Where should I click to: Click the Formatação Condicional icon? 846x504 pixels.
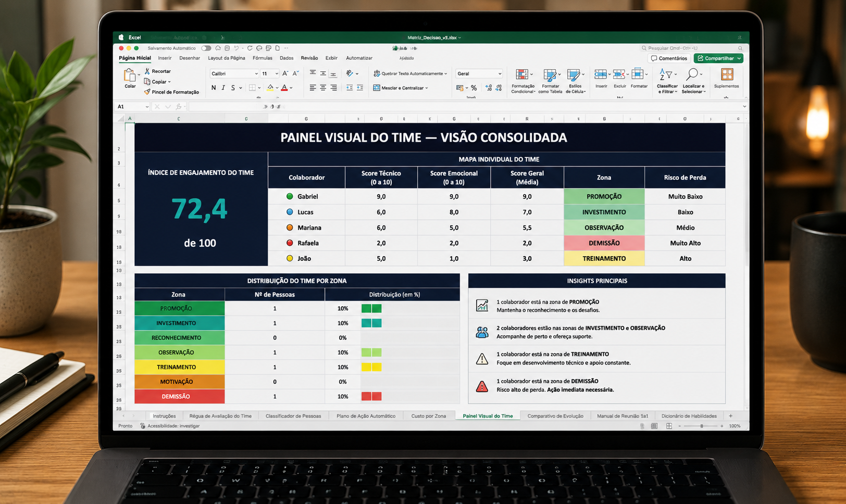[521, 75]
